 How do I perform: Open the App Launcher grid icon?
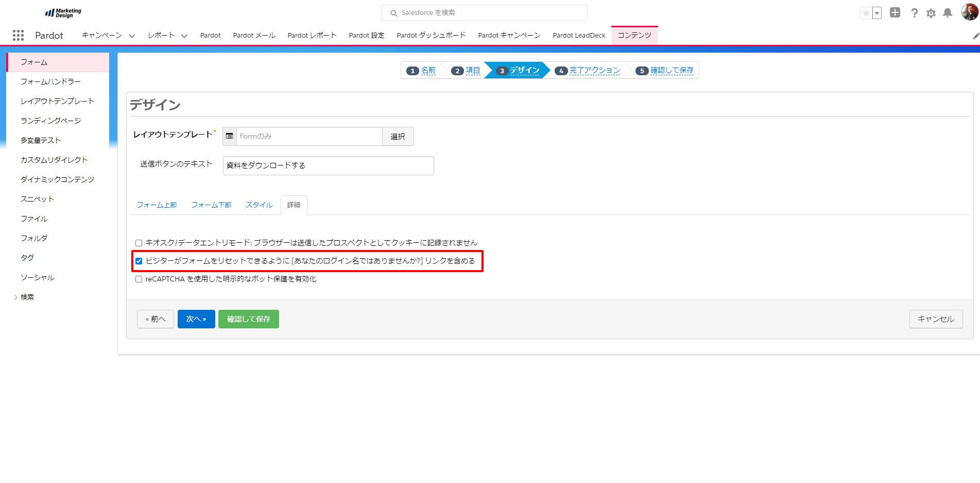19,35
